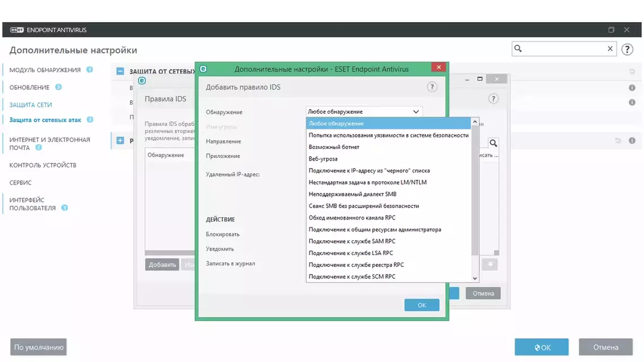This screenshot has height=362, width=644.
Task: Click info icon in collapsed section row
Action: [632, 141]
